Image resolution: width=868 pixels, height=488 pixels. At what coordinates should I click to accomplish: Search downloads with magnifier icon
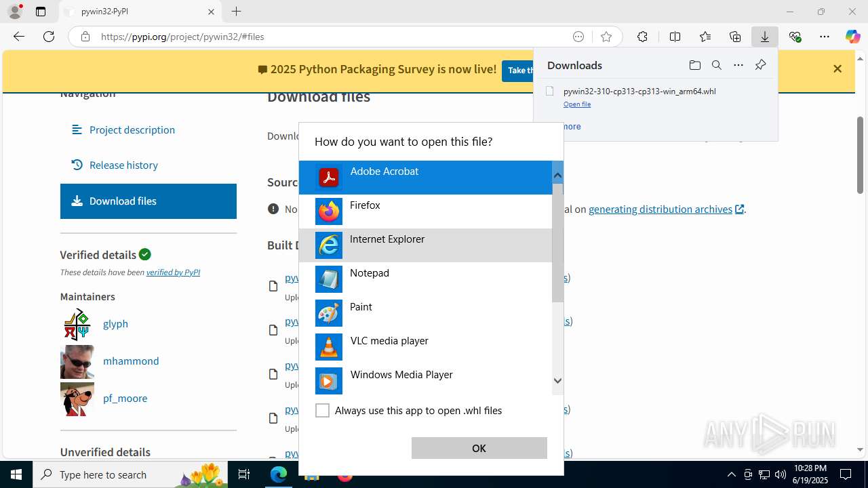[x=716, y=65]
